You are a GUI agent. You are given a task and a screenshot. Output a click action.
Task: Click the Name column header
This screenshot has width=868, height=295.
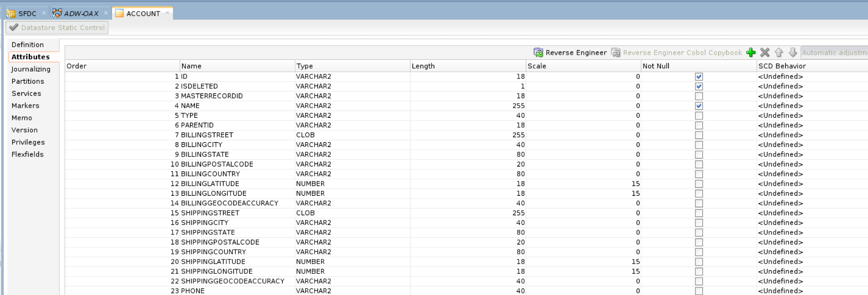point(237,66)
